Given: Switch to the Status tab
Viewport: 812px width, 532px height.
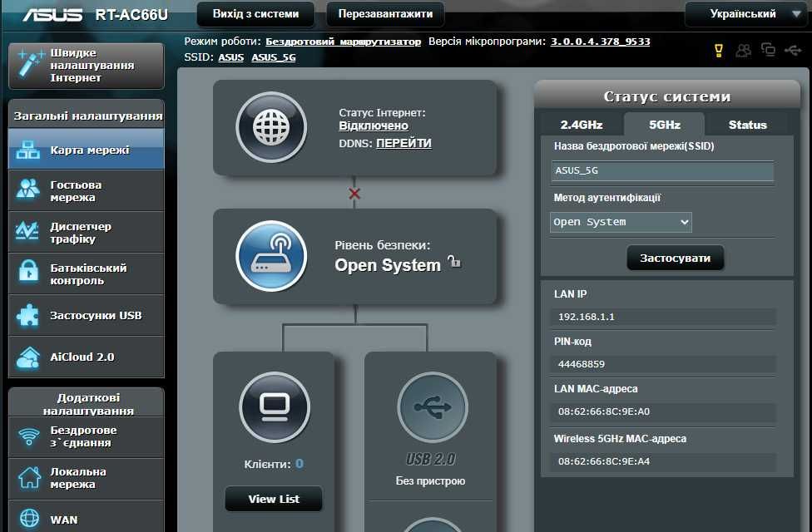Looking at the screenshot, I should coord(747,125).
